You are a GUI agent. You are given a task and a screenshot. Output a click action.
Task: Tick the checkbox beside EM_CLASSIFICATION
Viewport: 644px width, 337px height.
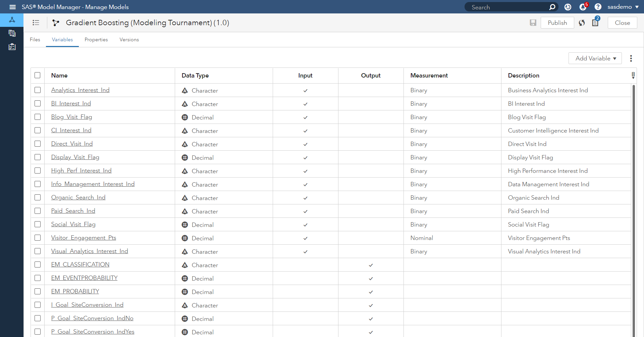click(x=37, y=264)
